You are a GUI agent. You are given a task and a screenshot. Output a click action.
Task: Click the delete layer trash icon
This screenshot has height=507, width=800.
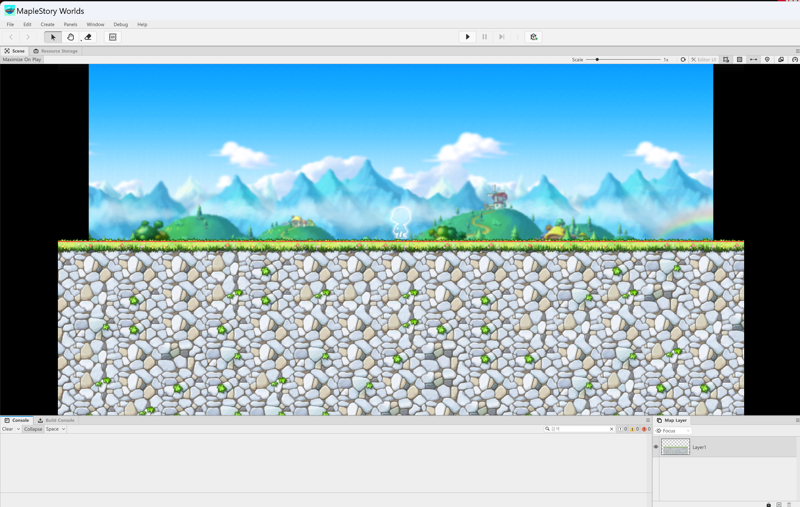pyautogui.click(x=789, y=505)
